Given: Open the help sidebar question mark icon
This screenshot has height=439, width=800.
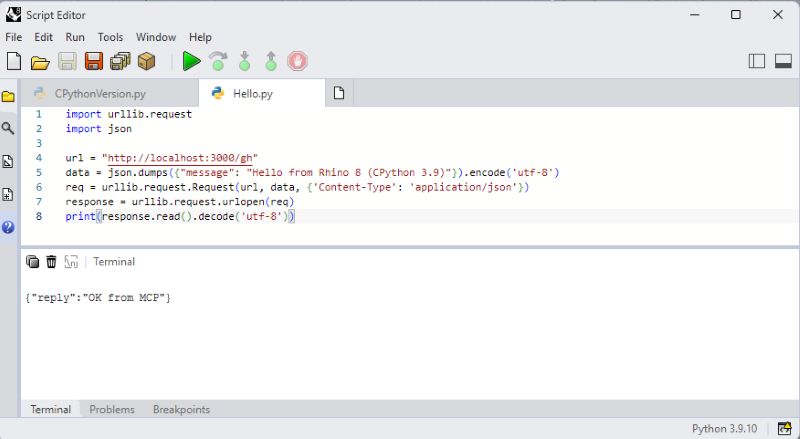Looking at the screenshot, I should tap(8, 227).
